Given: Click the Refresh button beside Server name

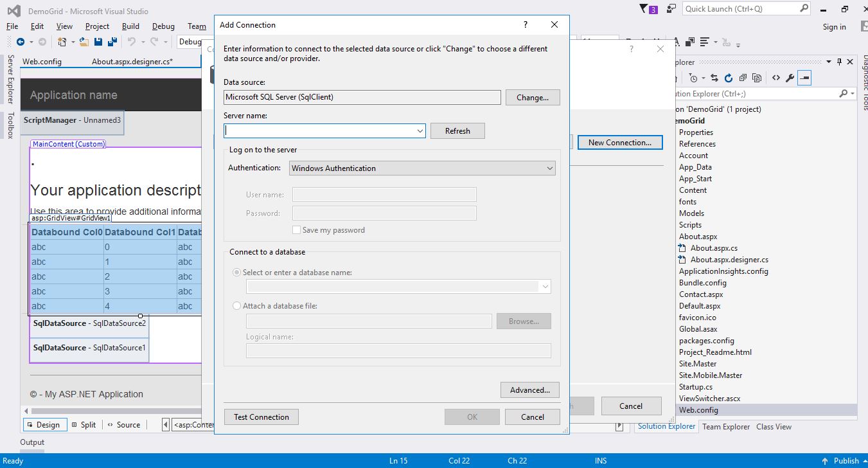Looking at the screenshot, I should 457,130.
